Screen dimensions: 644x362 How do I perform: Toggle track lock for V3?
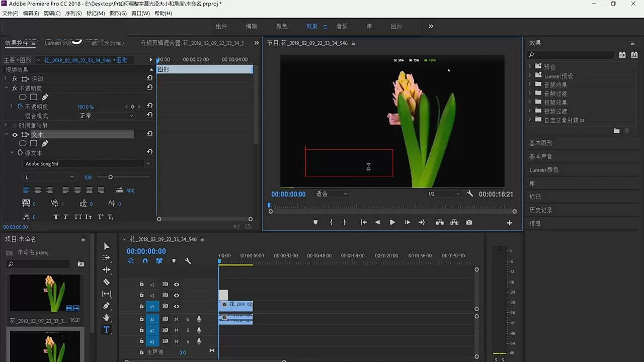142,285
